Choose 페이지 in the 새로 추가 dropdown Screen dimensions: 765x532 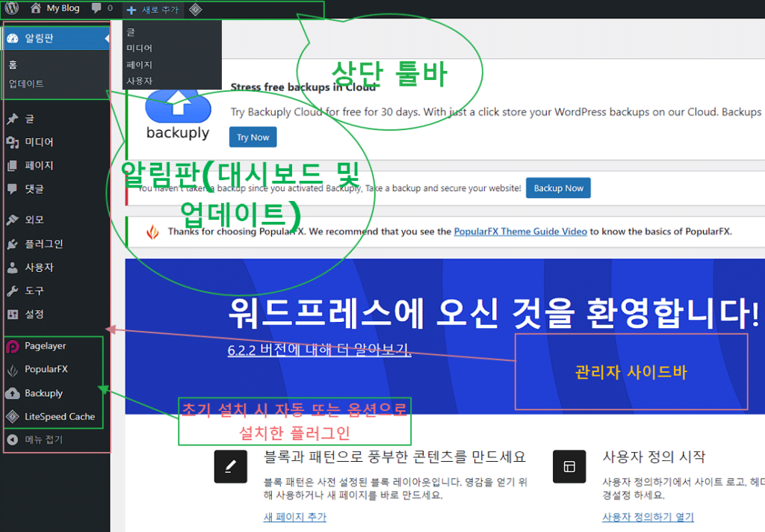(x=140, y=64)
